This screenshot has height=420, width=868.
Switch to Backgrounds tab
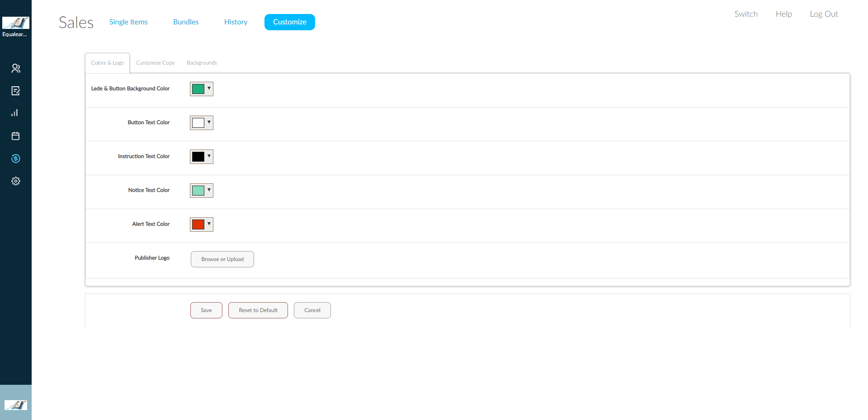pyautogui.click(x=202, y=63)
